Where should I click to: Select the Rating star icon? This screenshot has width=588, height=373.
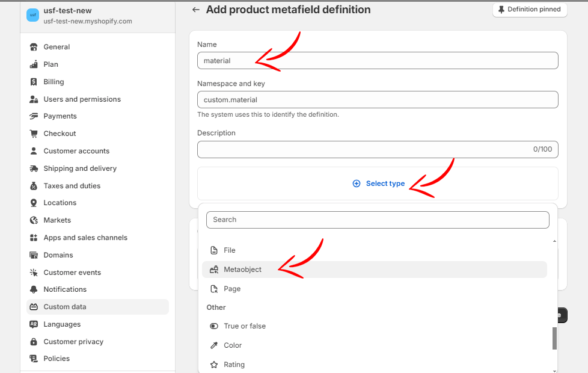coord(214,365)
